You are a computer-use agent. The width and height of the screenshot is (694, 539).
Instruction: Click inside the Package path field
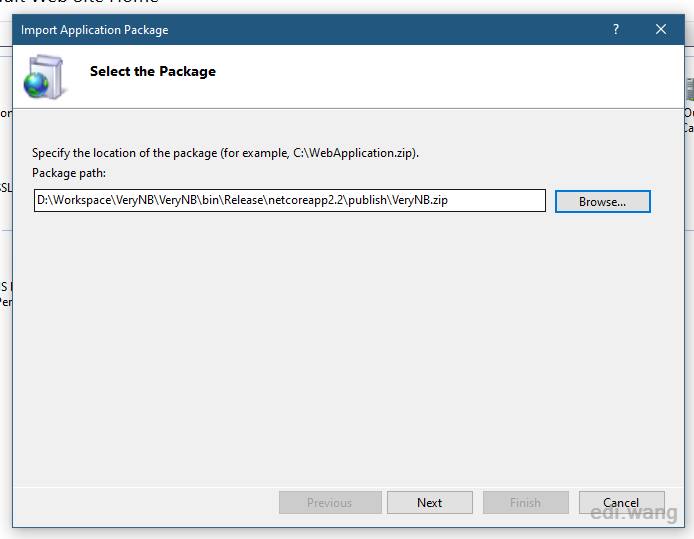289,200
